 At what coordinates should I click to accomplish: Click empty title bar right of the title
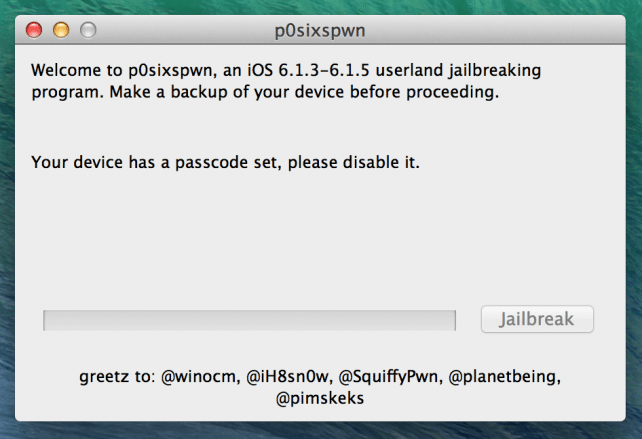(x=500, y=30)
